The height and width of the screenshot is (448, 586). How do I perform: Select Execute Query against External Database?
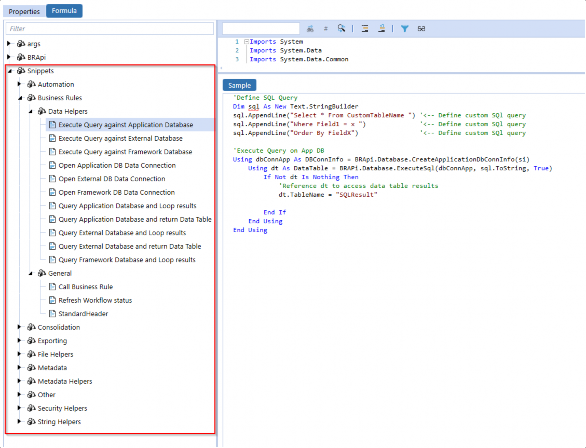coord(120,138)
